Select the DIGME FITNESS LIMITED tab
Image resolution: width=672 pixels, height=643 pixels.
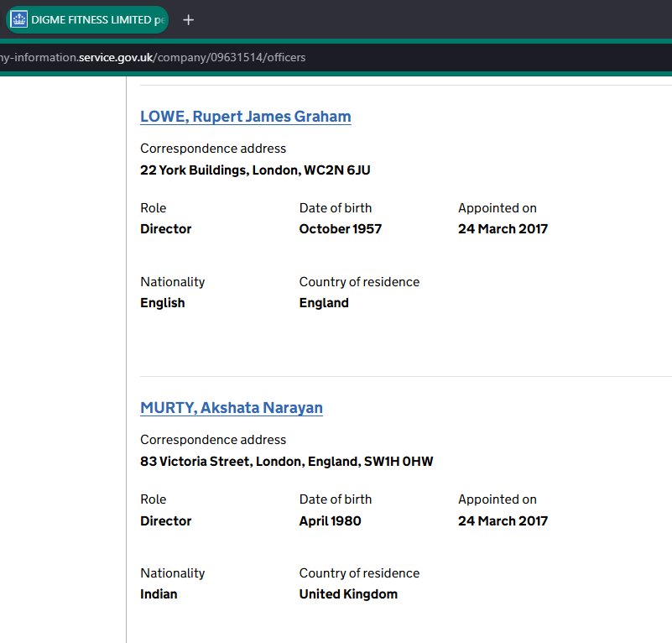click(x=87, y=20)
